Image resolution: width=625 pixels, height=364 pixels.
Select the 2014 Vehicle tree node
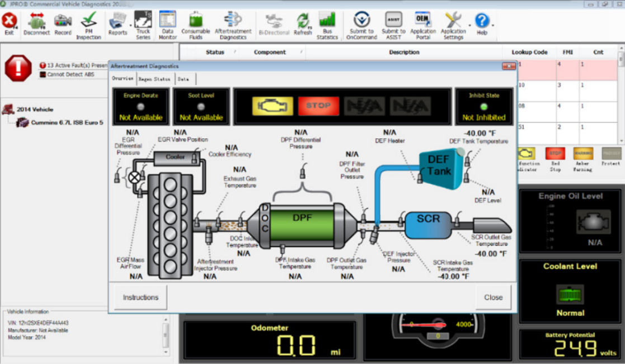tap(35, 109)
